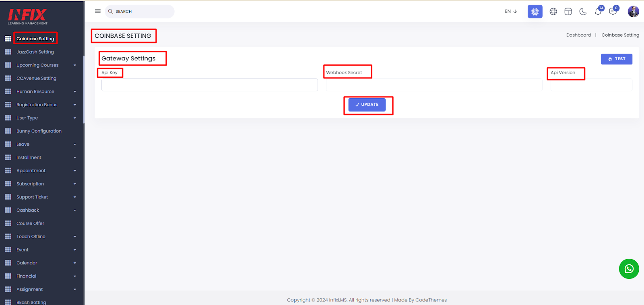Click grid icon beside Bunny Configuration

(x=8, y=131)
